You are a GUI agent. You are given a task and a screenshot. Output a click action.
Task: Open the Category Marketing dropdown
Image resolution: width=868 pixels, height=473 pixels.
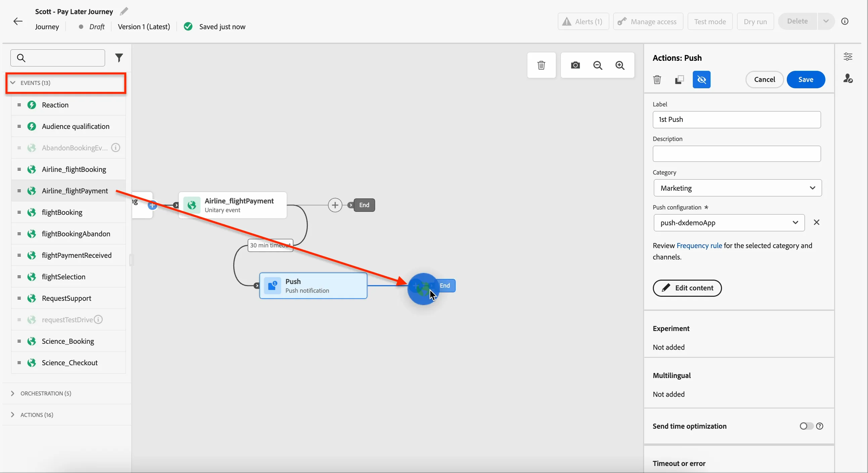tap(737, 188)
